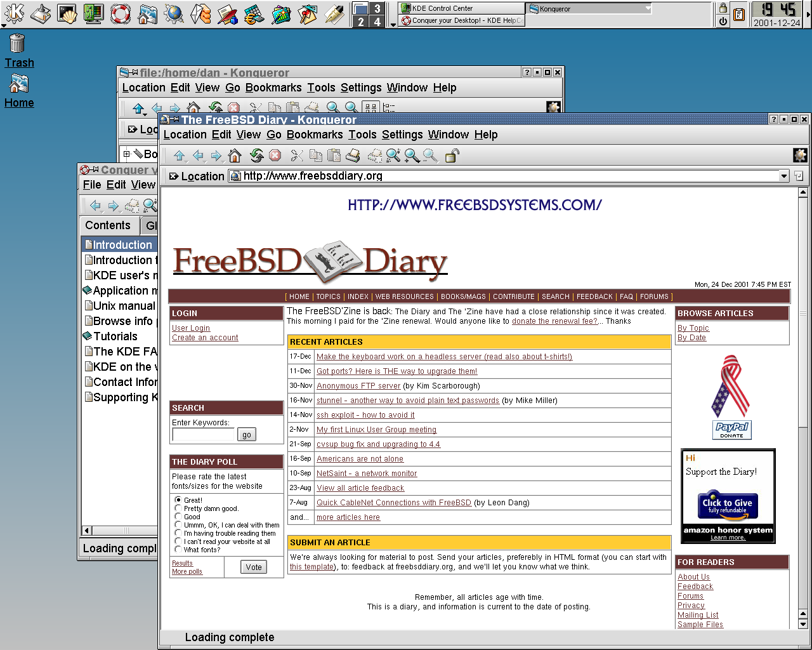Select the 'Great!' poll option

point(178,500)
